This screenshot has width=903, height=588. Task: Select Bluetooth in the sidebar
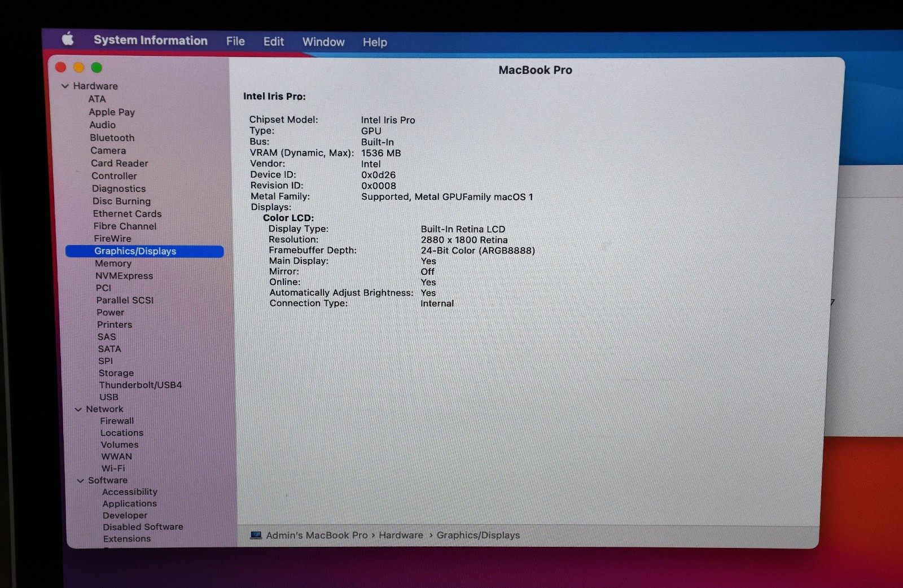click(112, 138)
